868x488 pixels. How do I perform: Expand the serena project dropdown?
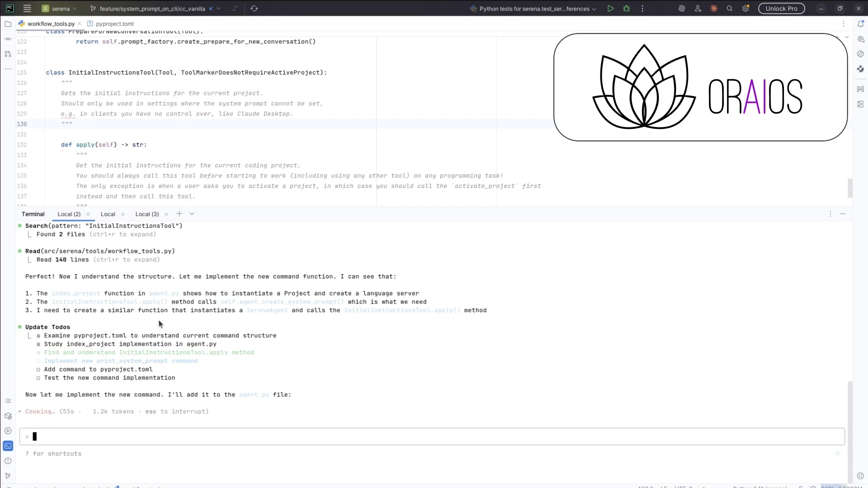(x=59, y=9)
